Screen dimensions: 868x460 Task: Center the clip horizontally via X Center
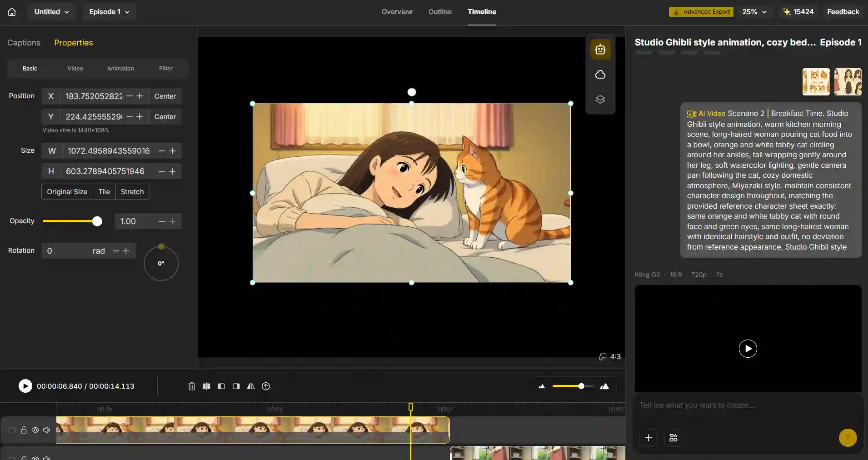[165, 96]
